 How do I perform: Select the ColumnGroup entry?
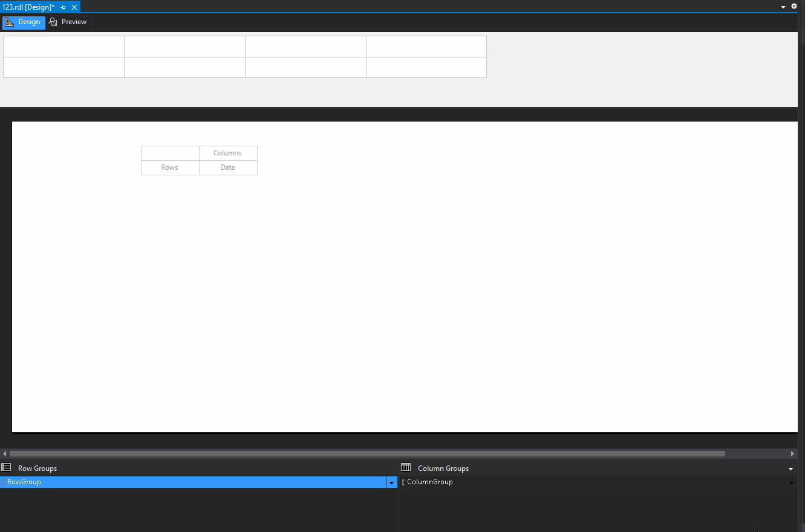point(593,482)
